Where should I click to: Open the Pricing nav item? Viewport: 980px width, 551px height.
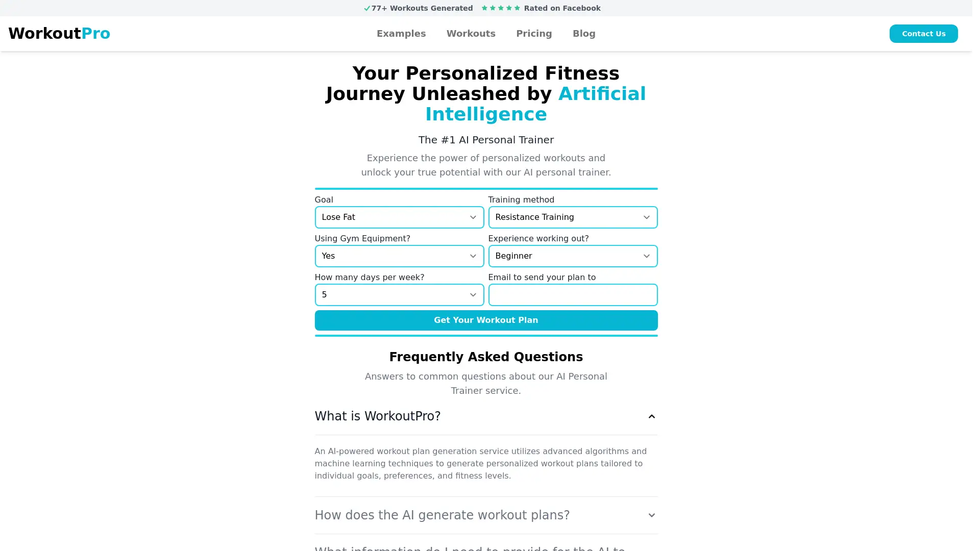534,34
